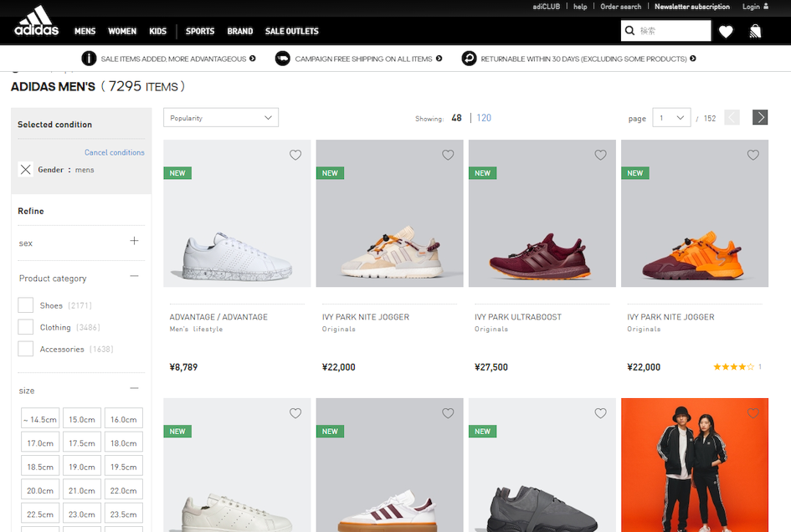
Task: Open the wishlist heart in header
Action: [x=726, y=32]
